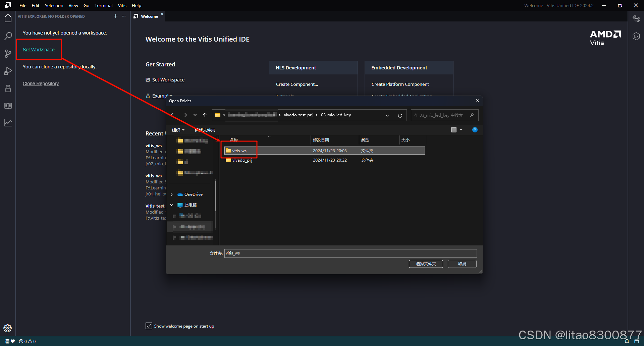This screenshot has height=346, width=644.
Task: Open the View menu
Action: (73, 5)
